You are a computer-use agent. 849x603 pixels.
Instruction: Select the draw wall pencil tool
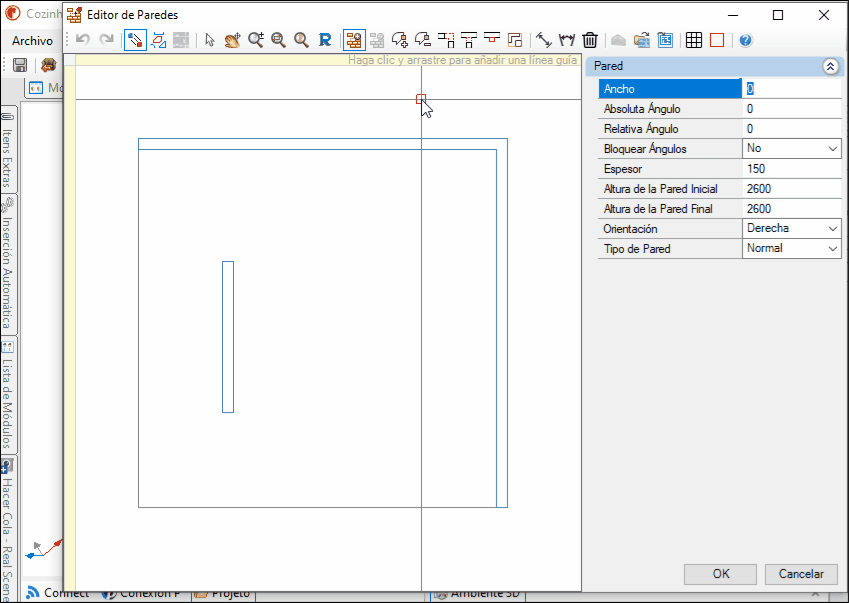[x=135, y=40]
